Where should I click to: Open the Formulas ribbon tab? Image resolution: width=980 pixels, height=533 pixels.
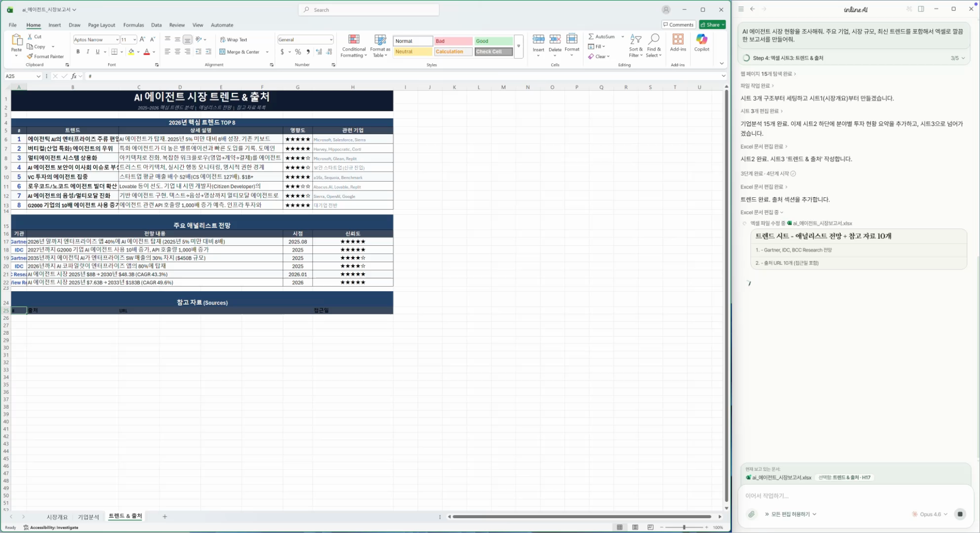[x=133, y=25]
